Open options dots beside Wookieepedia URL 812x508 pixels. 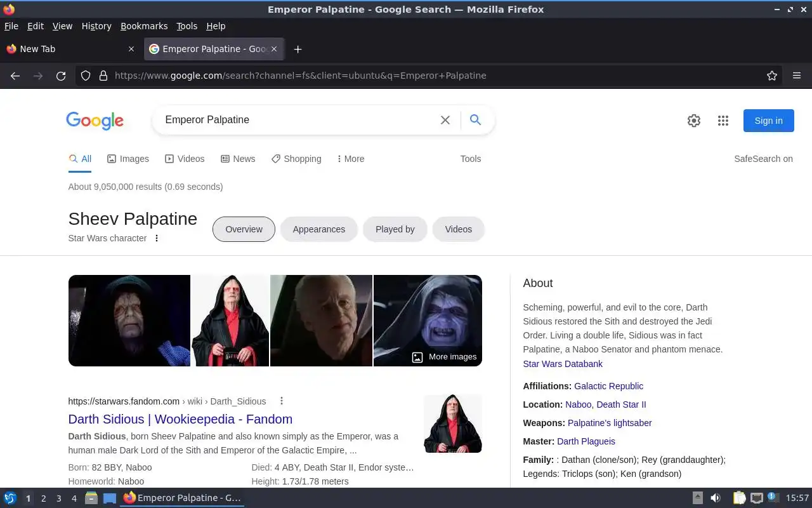click(282, 401)
